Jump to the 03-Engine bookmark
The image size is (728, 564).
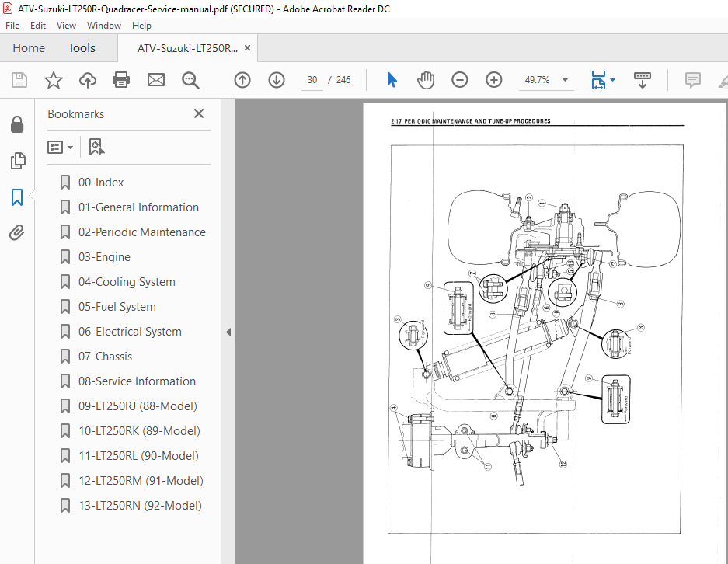104,256
